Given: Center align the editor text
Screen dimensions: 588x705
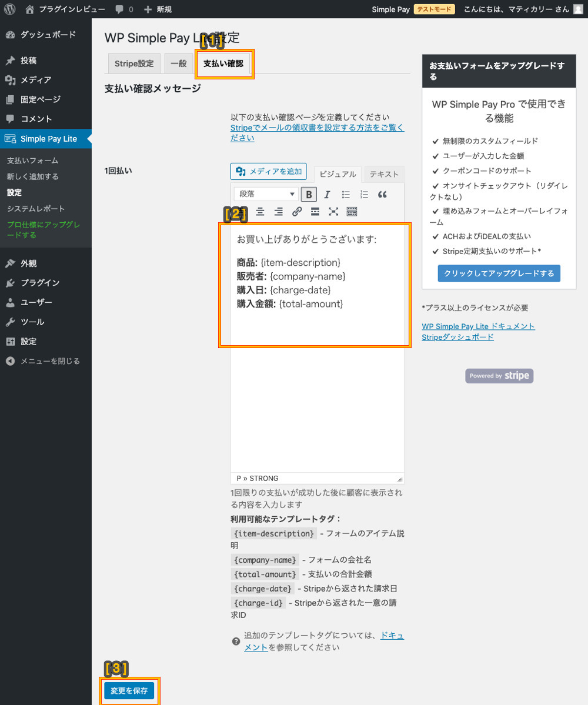Looking at the screenshot, I should (260, 212).
